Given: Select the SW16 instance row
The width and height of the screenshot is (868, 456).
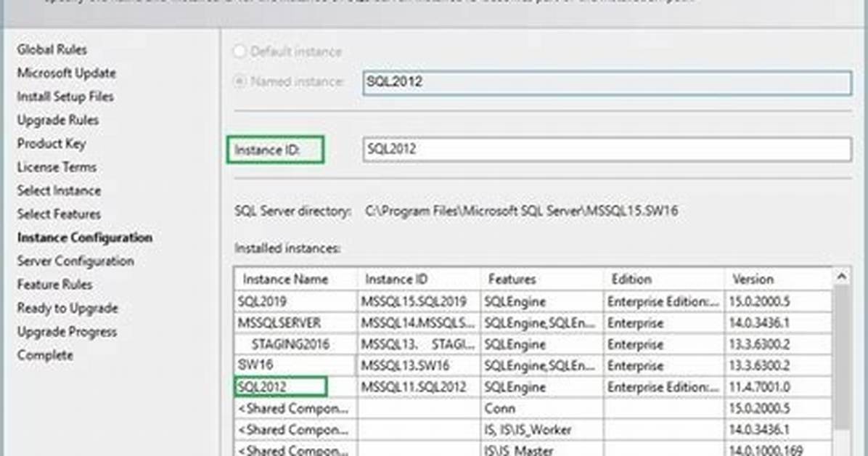Looking at the screenshot, I should tap(533, 365).
